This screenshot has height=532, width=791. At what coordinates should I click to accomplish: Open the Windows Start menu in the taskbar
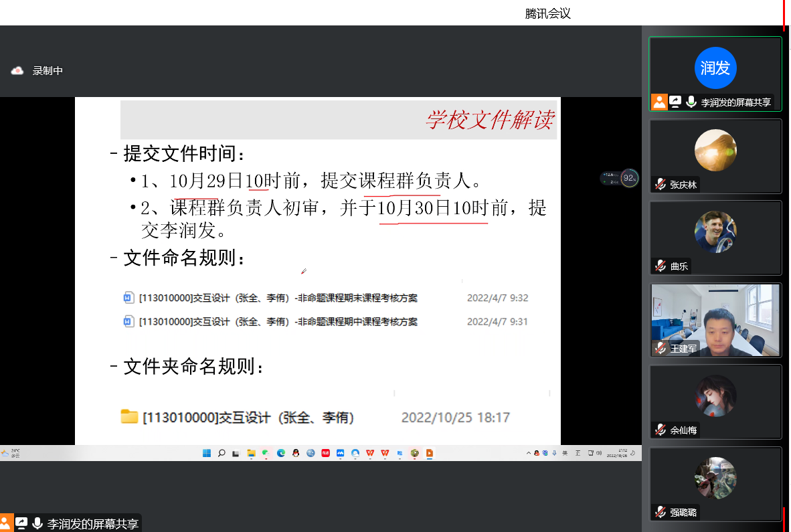click(207, 453)
